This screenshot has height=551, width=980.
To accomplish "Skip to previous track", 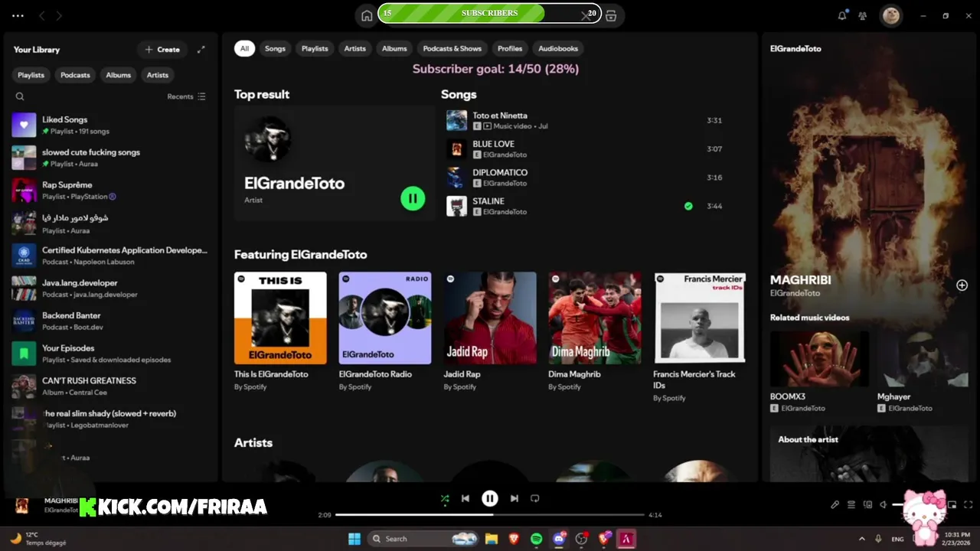I will 465,498.
